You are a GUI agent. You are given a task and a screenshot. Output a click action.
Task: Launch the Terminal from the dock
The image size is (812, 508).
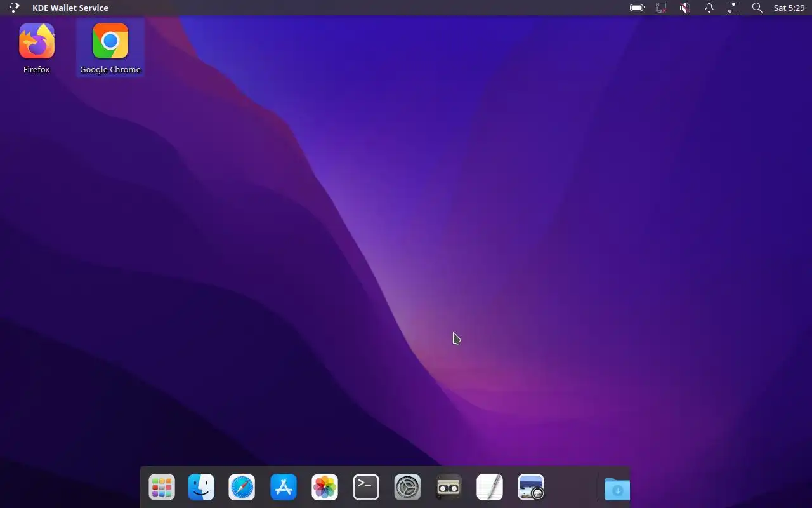coord(366,488)
